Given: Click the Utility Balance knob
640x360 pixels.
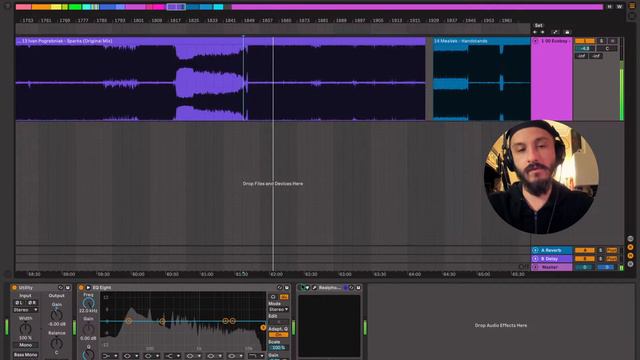Looking at the screenshot, I should click(x=56, y=343).
